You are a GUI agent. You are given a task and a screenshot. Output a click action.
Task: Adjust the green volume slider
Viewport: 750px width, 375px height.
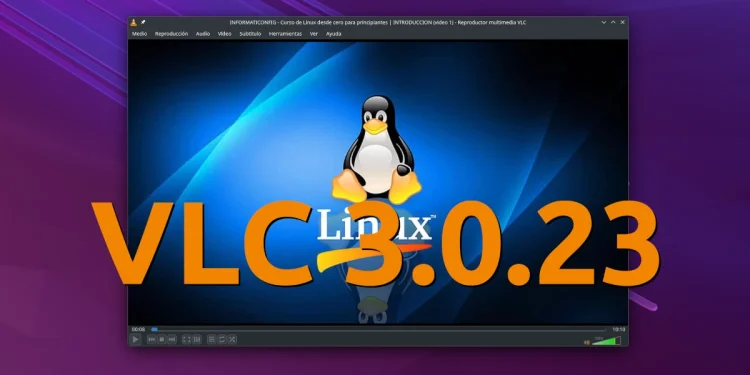[607, 341]
